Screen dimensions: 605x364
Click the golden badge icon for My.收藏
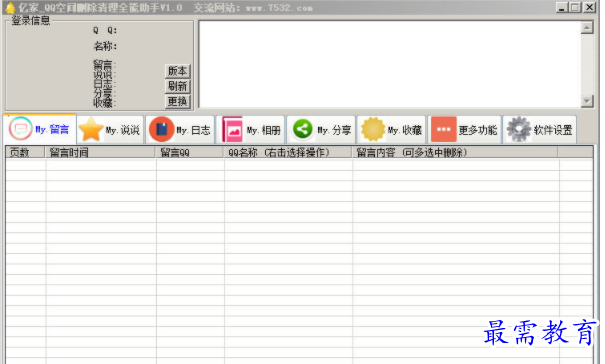373,129
